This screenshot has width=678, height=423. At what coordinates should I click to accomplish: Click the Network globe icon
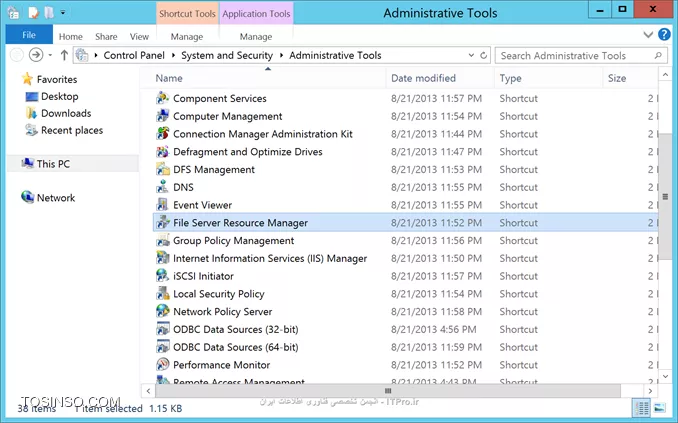[28, 197]
